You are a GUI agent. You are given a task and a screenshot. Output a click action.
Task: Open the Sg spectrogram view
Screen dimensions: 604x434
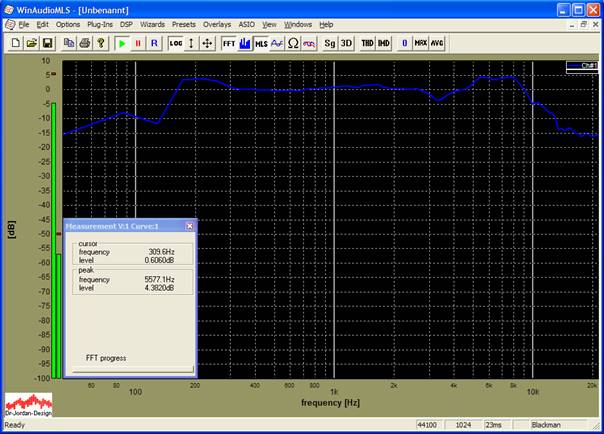pos(330,44)
